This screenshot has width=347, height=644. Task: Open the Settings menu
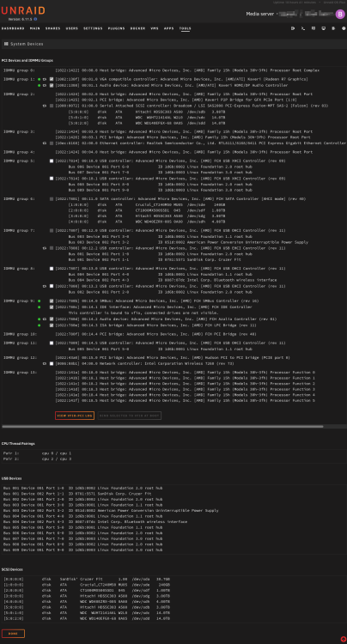coord(93,28)
